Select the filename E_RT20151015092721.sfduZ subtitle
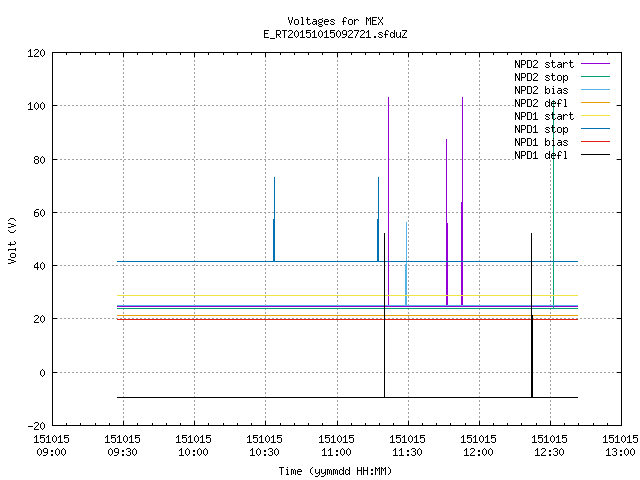This screenshot has height=480, width=640. click(x=335, y=34)
